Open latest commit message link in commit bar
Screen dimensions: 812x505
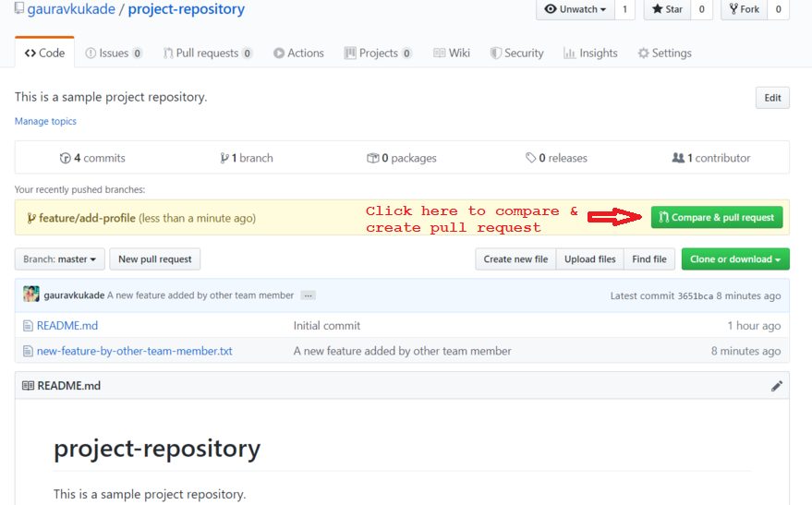pyautogui.click(x=200, y=295)
